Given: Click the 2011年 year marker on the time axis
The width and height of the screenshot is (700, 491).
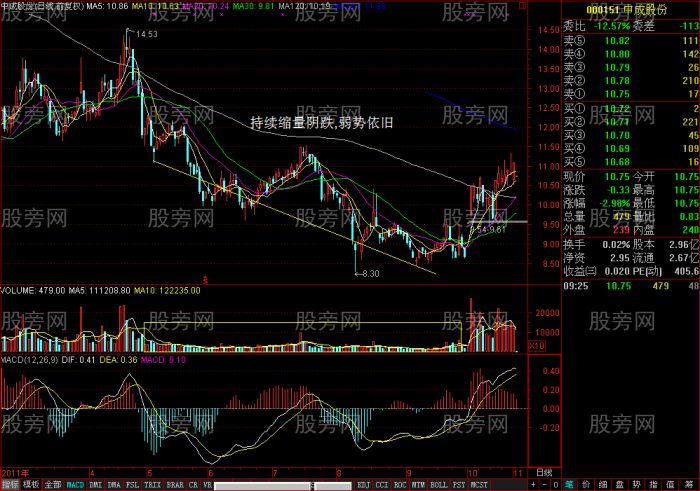Looking at the screenshot, I should point(15,473).
